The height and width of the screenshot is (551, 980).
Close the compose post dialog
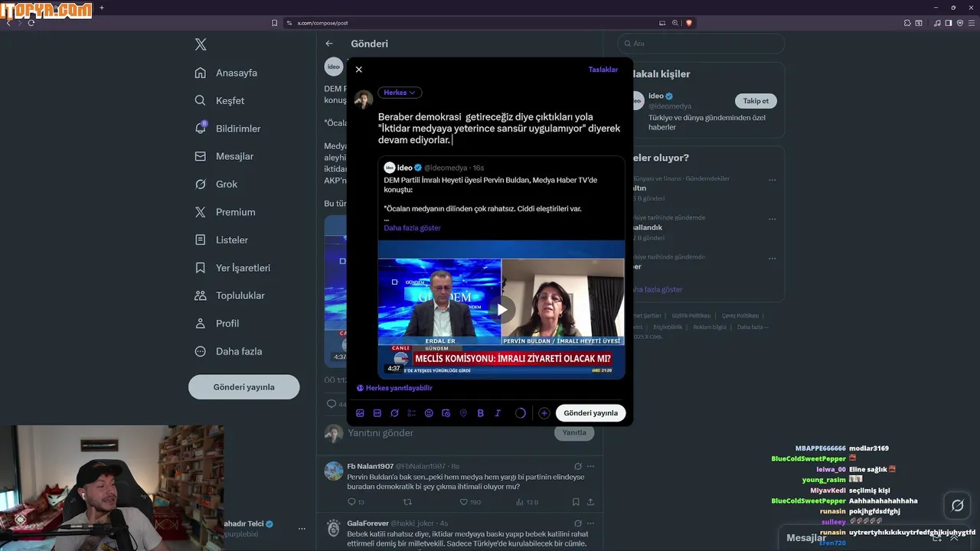(358, 70)
